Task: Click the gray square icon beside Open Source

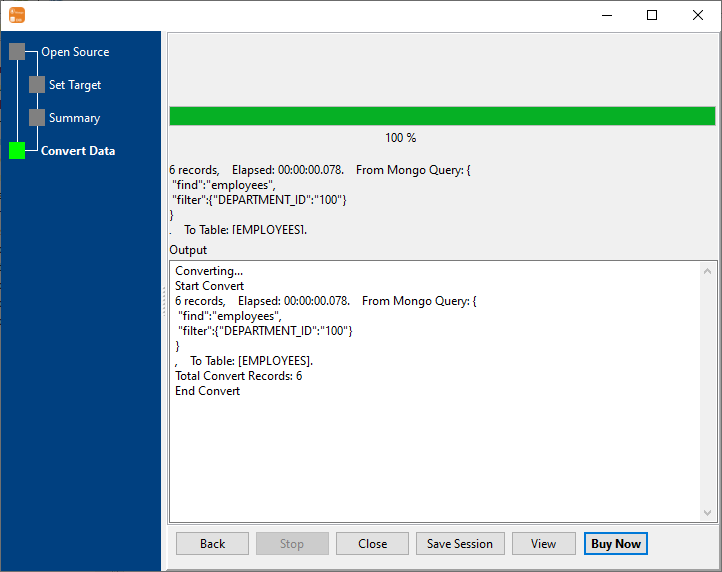Action: point(17,52)
